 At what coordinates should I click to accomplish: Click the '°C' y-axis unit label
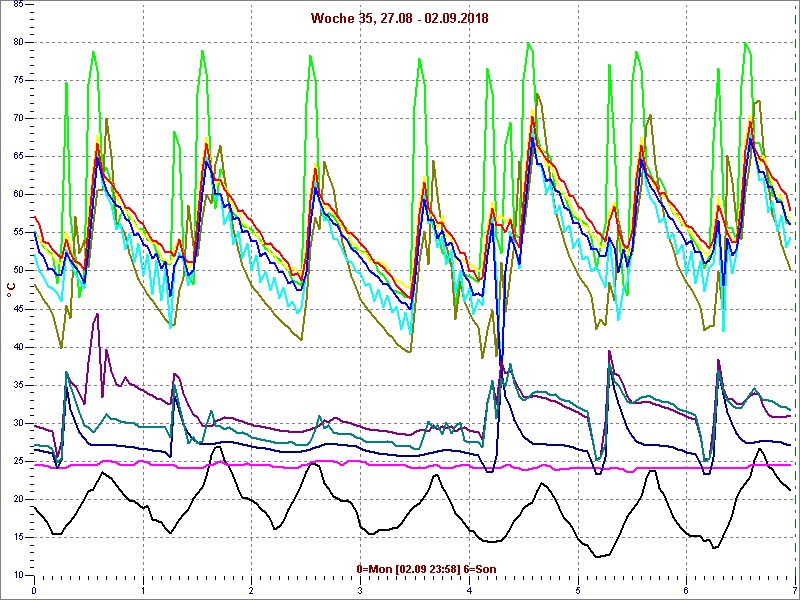tap(11, 290)
